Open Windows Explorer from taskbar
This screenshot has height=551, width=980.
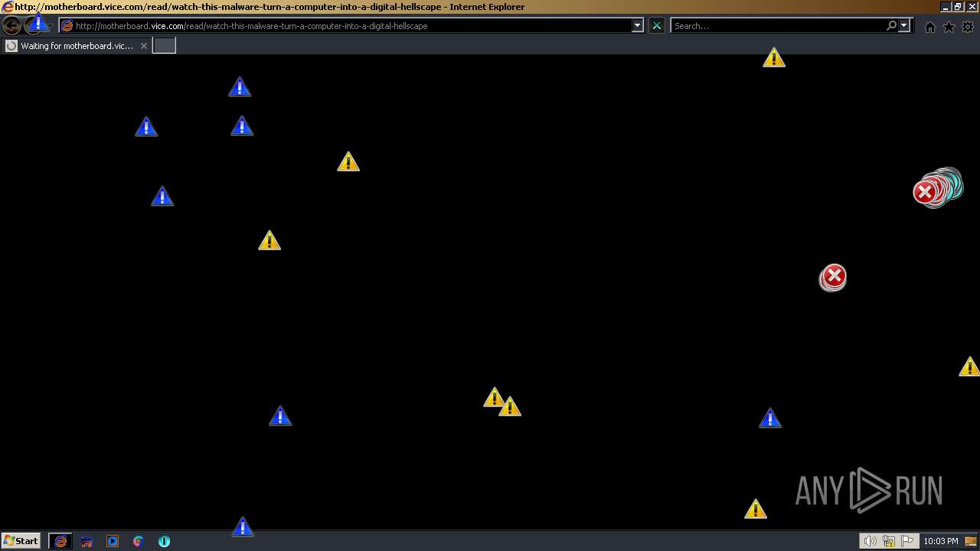[87, 541]
